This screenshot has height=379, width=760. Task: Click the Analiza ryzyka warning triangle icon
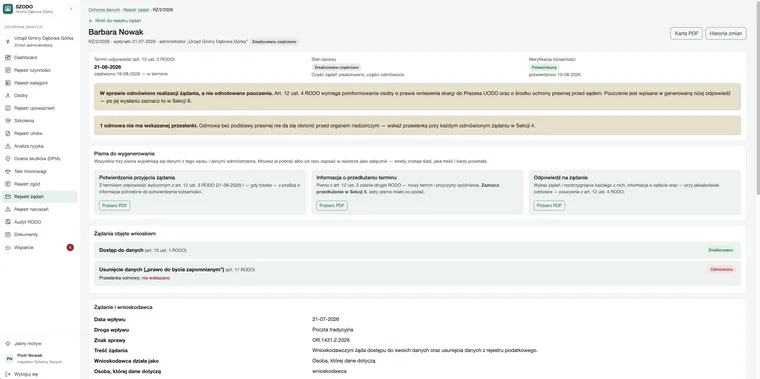pos(8,146)
